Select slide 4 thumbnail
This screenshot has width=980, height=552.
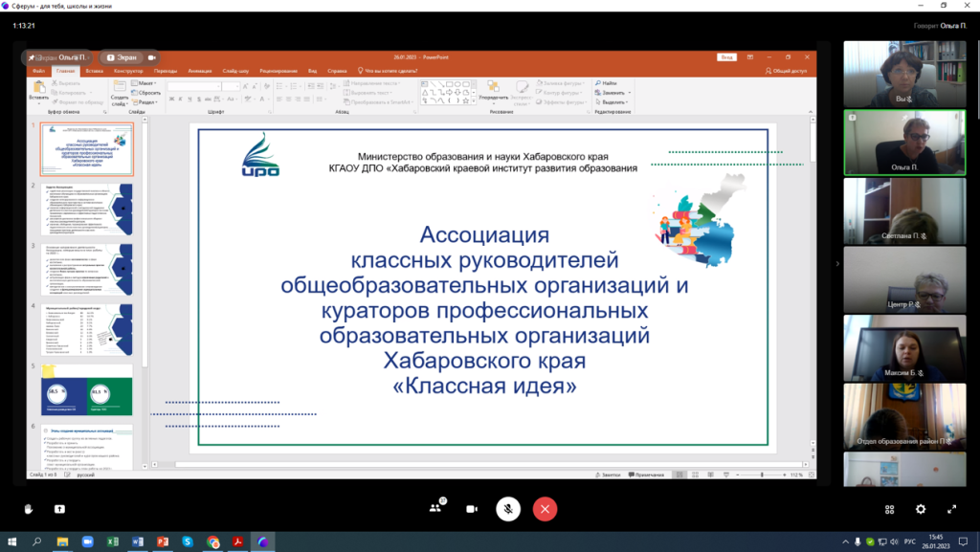[x=87, y=330]
